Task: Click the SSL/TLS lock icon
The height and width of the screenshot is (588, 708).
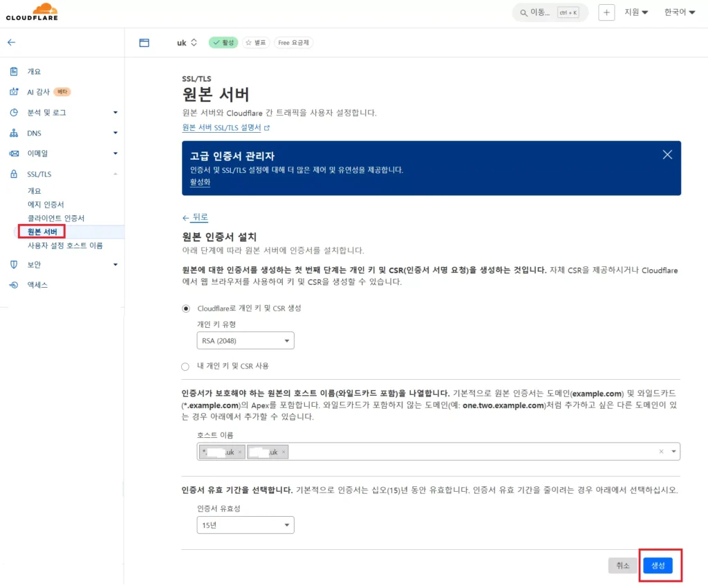Action: coord(14,174)
